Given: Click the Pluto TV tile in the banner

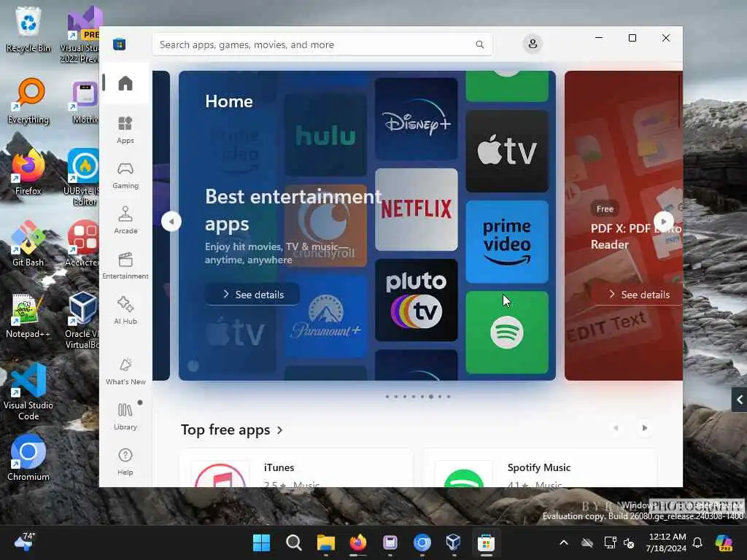Looking at the screenshot, I should [x=417, y=300].
